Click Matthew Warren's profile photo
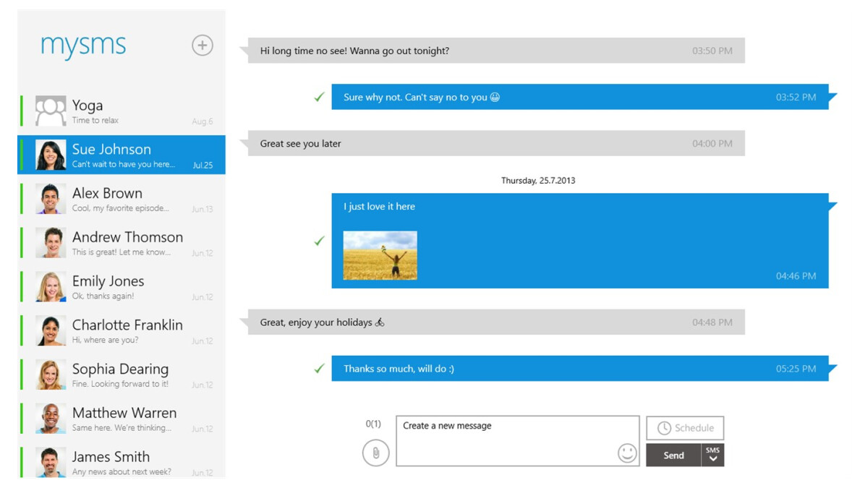868x488 pixels. coord(51,419)
